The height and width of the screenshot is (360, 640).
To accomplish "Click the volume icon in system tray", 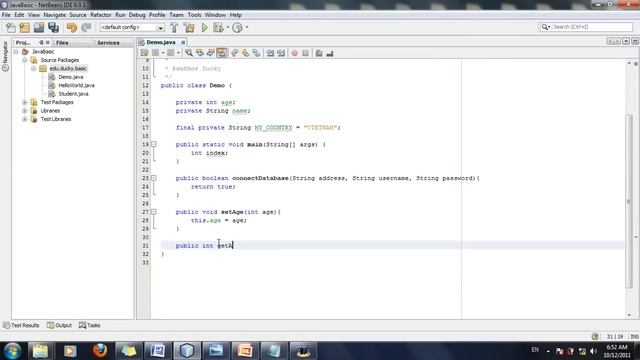I will click(x=593, y=351).
